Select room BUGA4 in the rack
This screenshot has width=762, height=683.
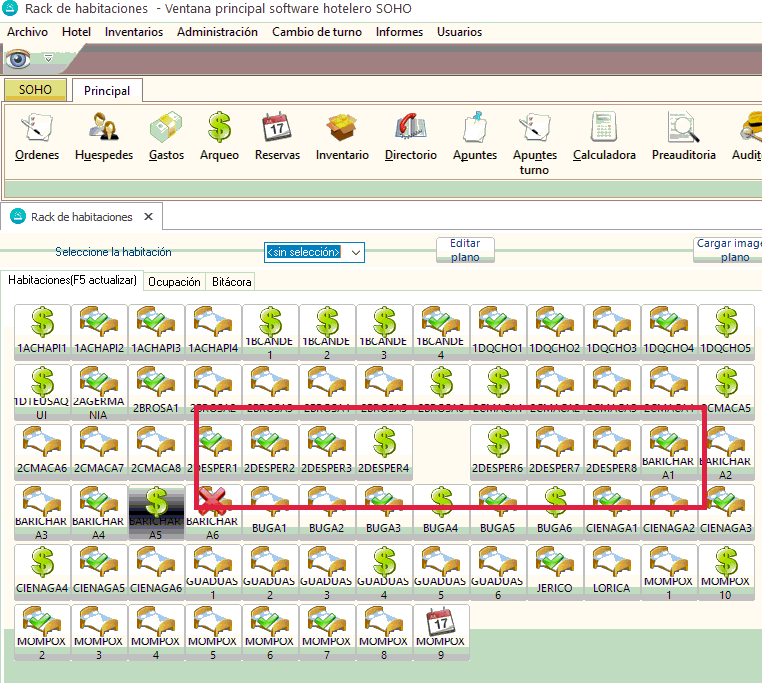coord(441,510)
